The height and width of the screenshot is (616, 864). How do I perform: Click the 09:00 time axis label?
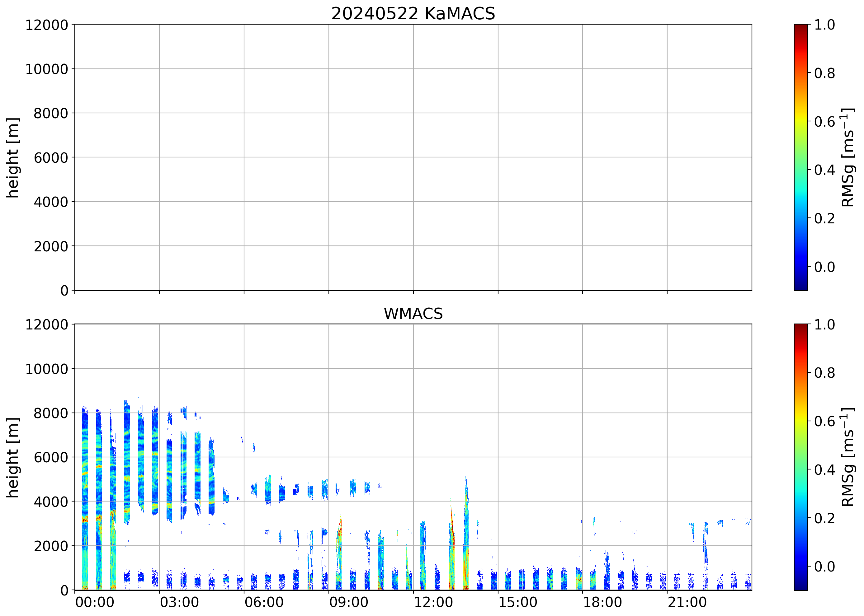pos(348,602)
